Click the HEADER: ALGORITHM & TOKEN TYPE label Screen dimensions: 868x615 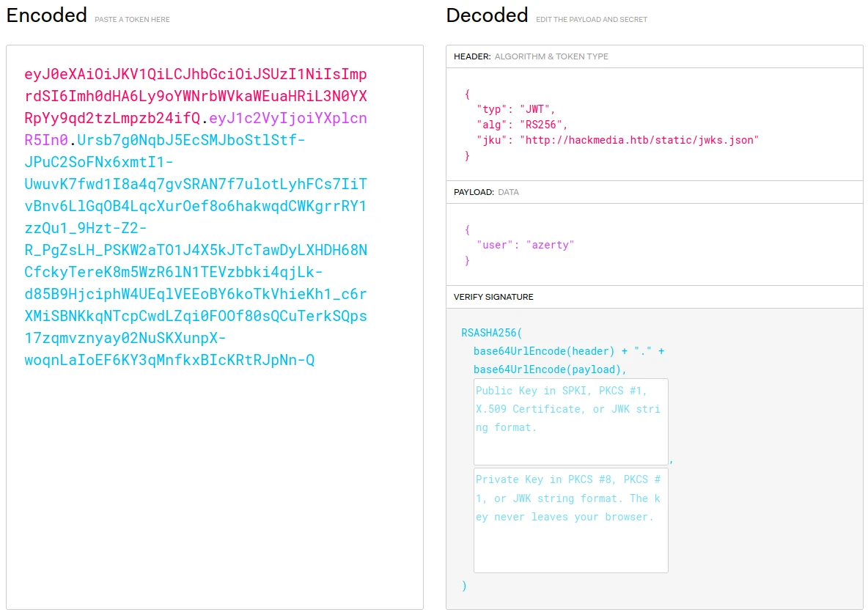point(531,56)
